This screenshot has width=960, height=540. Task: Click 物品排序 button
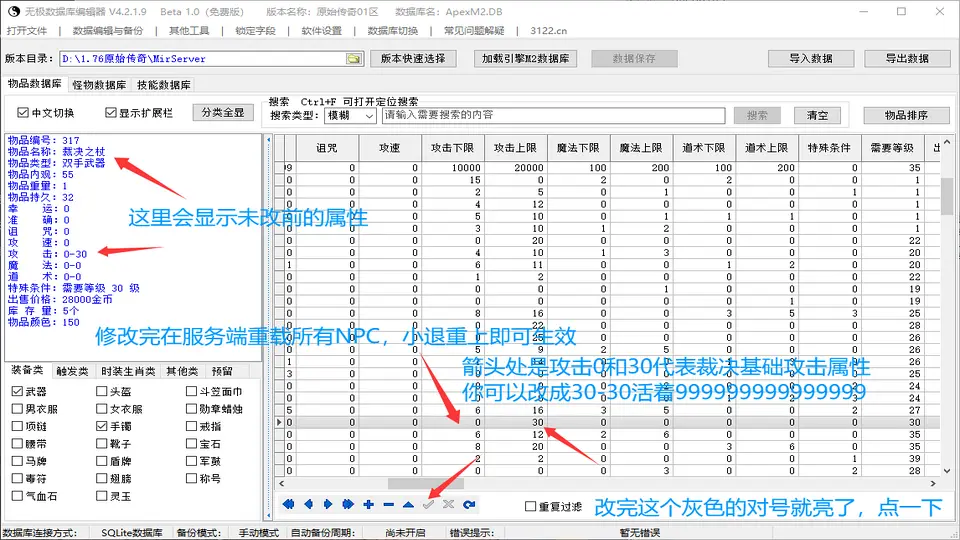[906, 115]
